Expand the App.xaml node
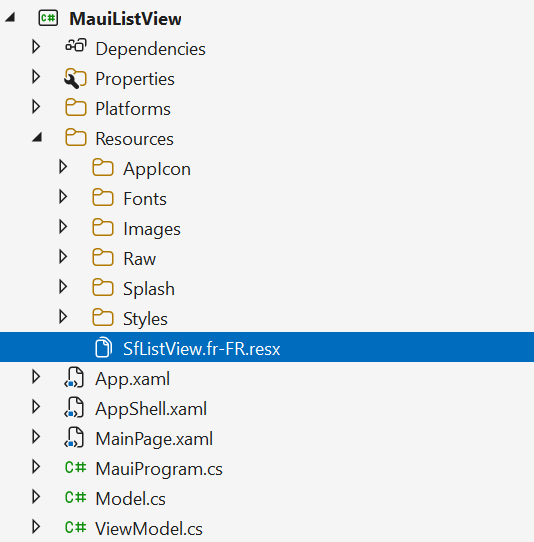The width and height of the screenshot is (534, 542). click(36, 377)
